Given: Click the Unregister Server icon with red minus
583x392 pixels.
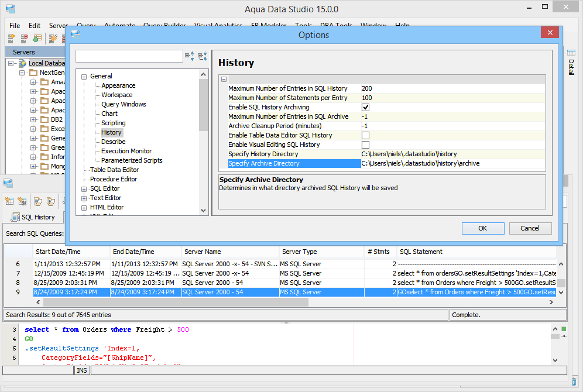Looking at the screenshot, I should (24, 38).
